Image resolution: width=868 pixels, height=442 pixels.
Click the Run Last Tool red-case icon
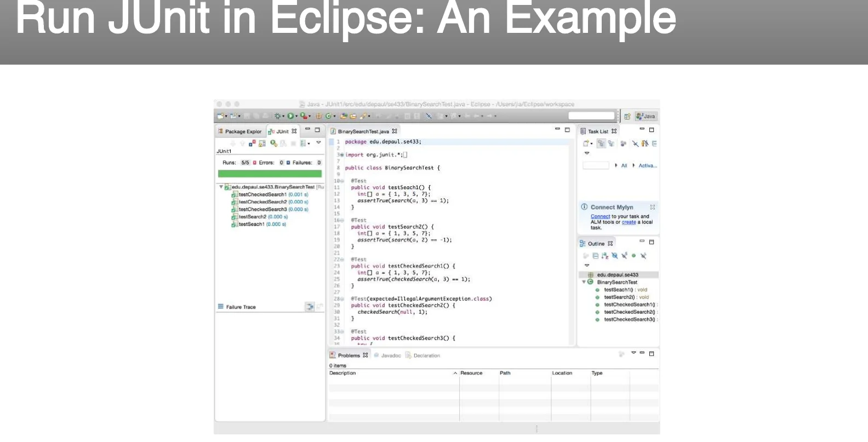coord(304,116)
